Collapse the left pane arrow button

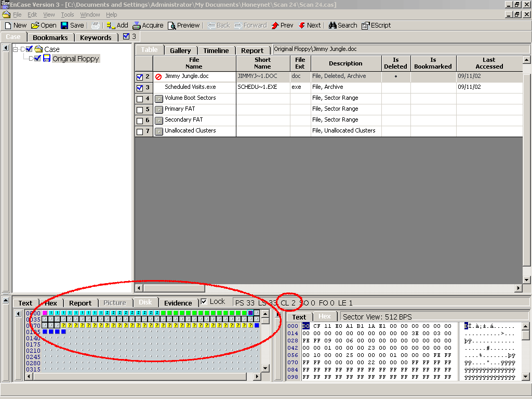(x=6, y=48)
